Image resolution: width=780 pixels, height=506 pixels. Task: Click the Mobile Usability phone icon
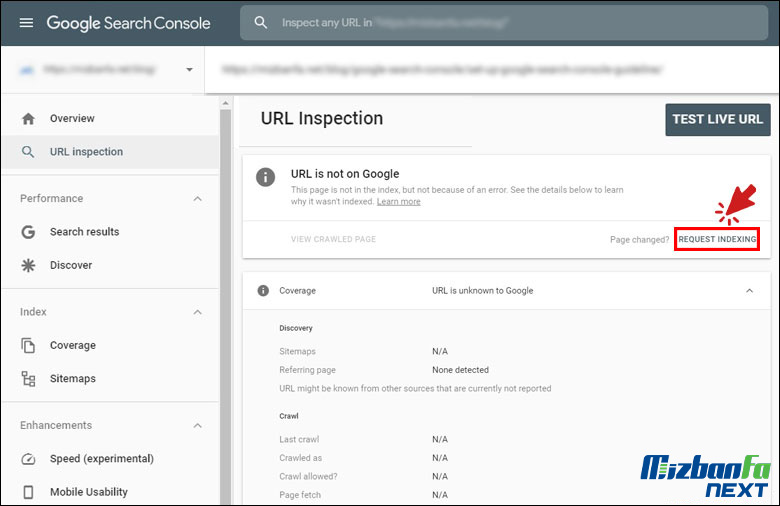click(28, 492)
